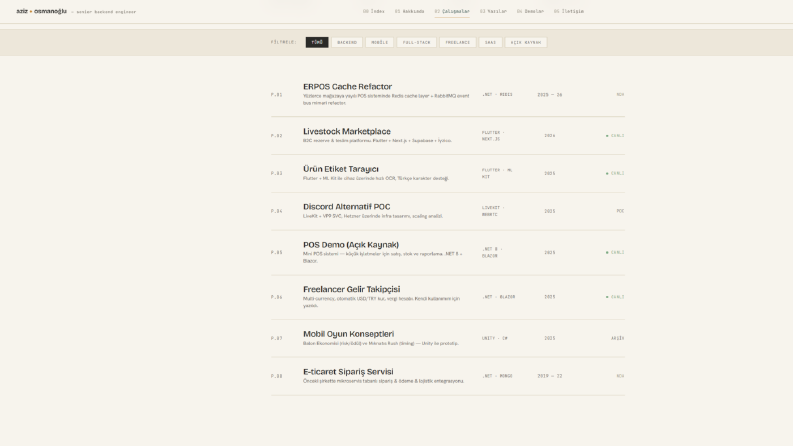This screenshot has height=446, width=793.
Task: Filter projects by AÇIK KAYNAK
Action: click(526, 42)
